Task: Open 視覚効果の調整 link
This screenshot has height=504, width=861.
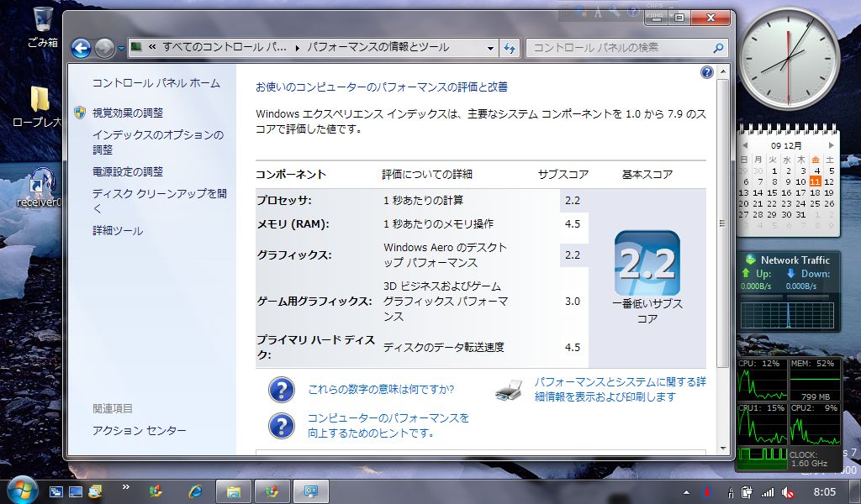Action: 128,113
